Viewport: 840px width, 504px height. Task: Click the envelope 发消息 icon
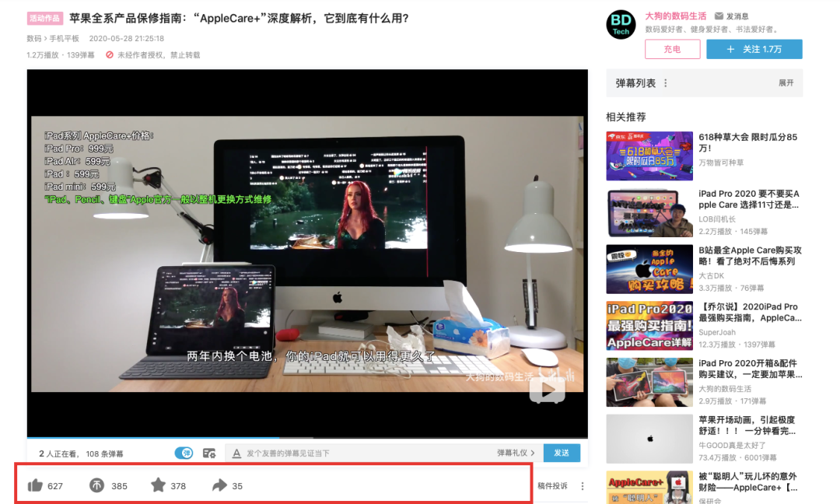click(x=719, y=16)
